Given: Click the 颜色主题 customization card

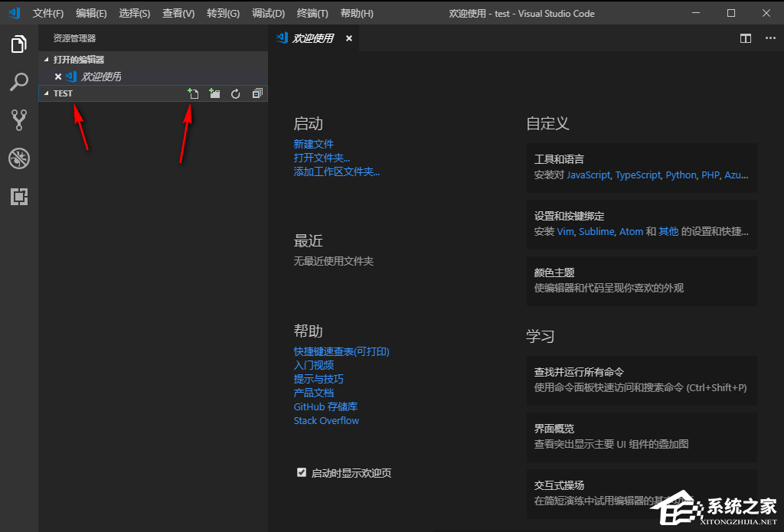Looking at the screenshot, I should coord(642,280).
